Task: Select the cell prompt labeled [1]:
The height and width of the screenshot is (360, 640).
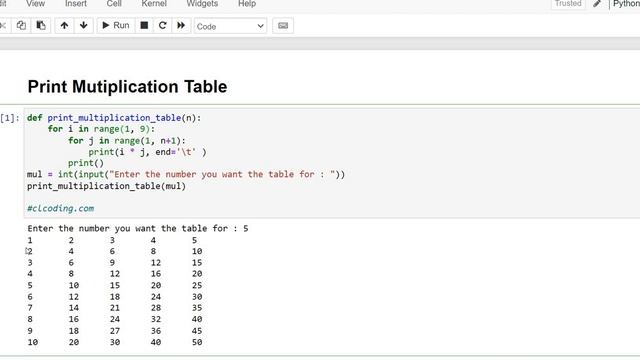Action: tap(10, 118)
